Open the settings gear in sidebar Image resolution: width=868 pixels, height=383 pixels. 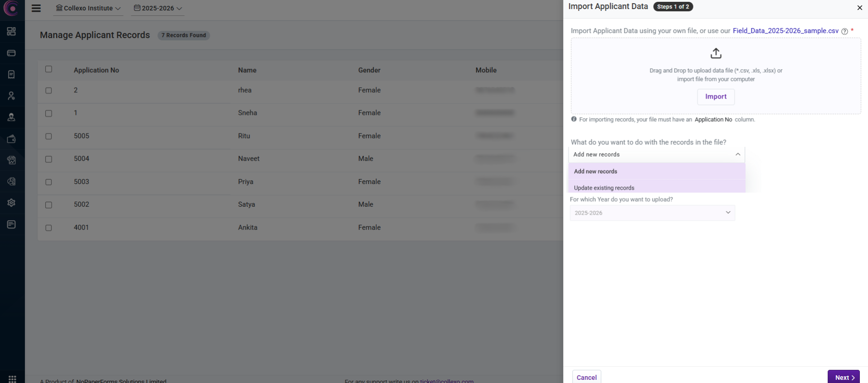coord(11,203)
